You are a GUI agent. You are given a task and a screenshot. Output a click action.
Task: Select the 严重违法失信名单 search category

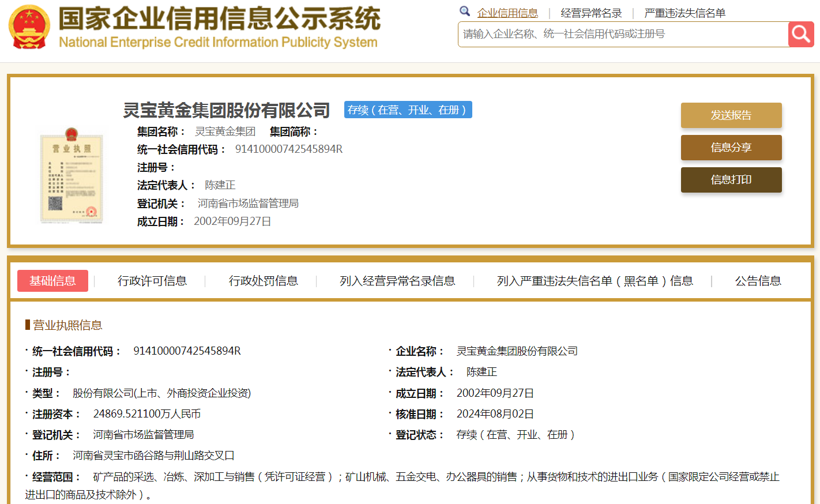click(x=684, y=13)
